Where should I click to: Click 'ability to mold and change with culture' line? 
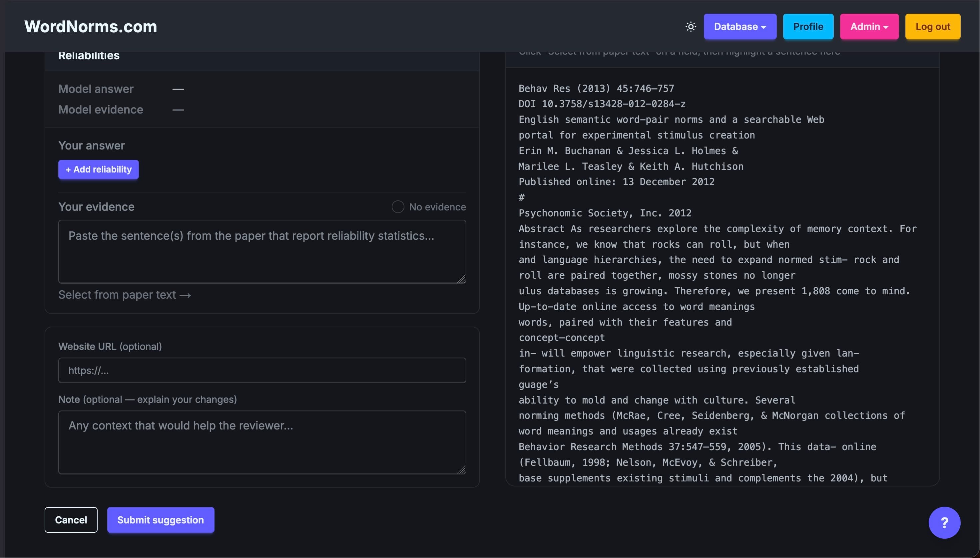[657, 400]
